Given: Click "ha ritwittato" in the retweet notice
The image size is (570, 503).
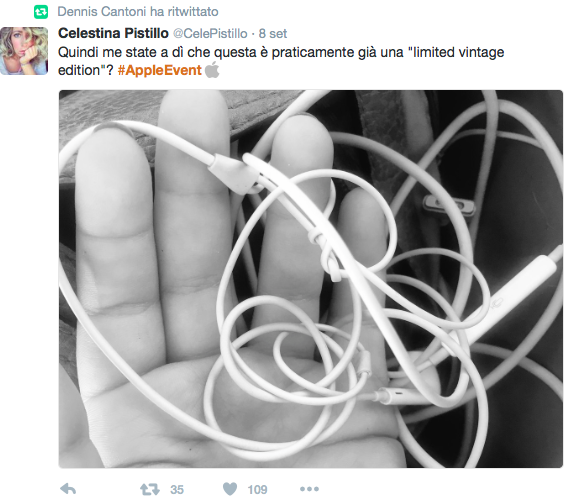Looking at the screenshot, I should click(x=184, y=12).
